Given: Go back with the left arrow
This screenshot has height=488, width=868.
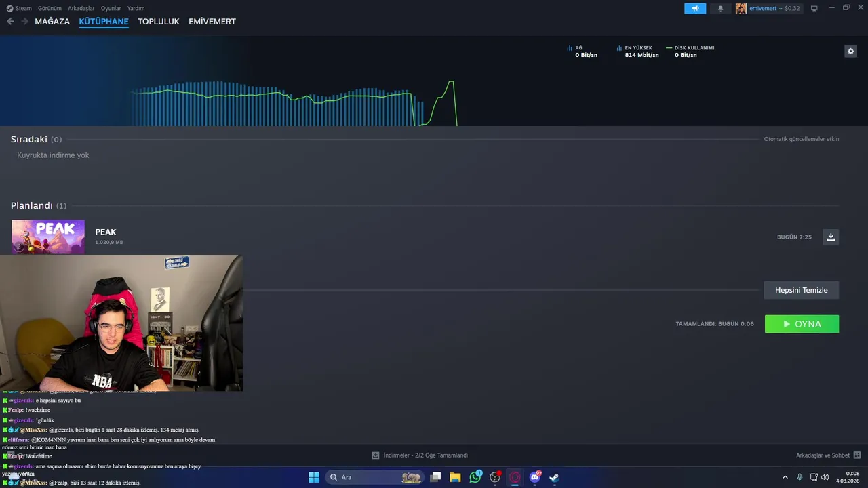Looking at the screenshot, I should [10, 22].
